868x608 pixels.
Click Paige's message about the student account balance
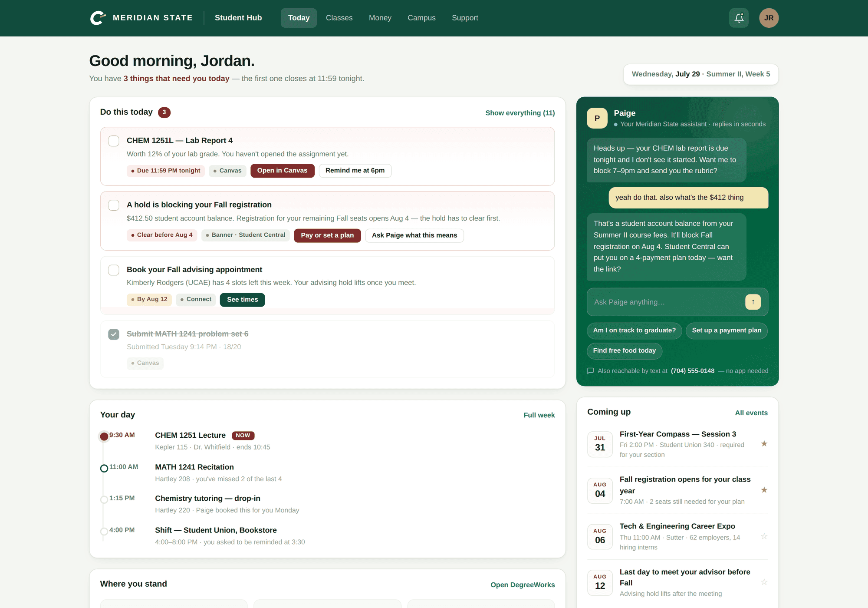click(666, 247)
